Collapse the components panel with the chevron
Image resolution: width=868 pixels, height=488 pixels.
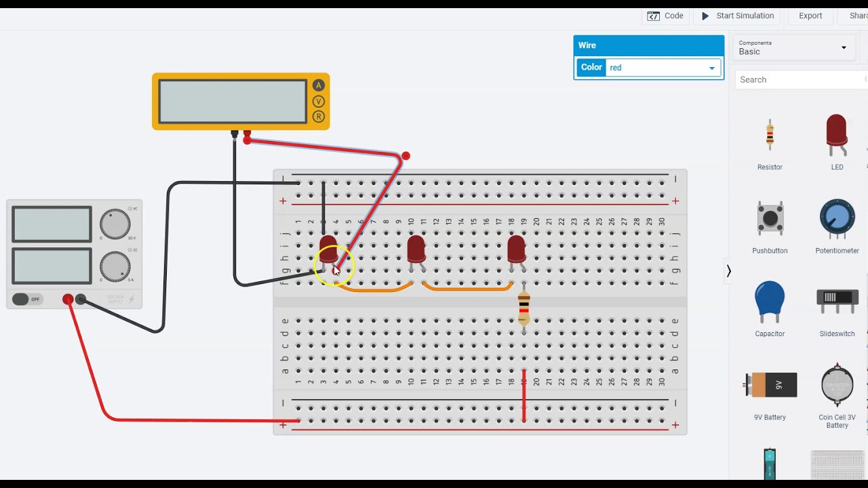[x=729, y=271]
